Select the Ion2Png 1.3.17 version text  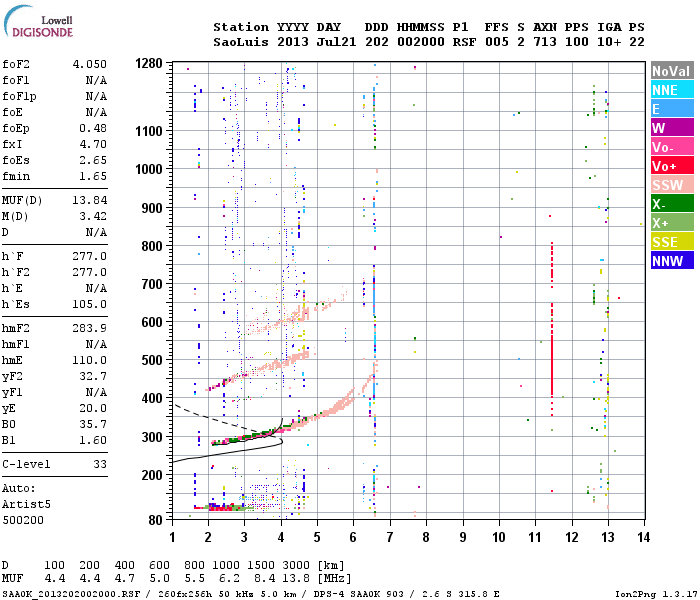(x=656, y=594)
